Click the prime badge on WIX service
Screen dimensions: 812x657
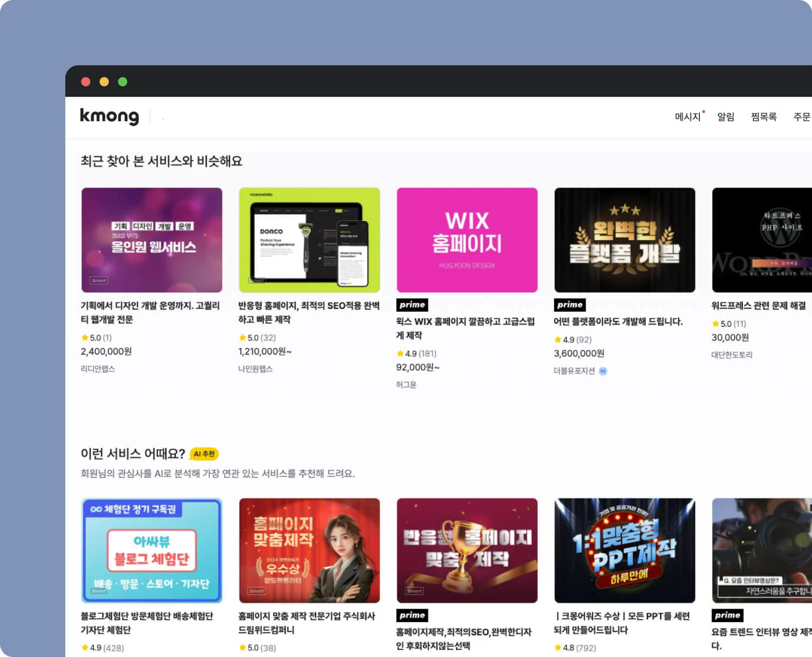tap(413, 305)
